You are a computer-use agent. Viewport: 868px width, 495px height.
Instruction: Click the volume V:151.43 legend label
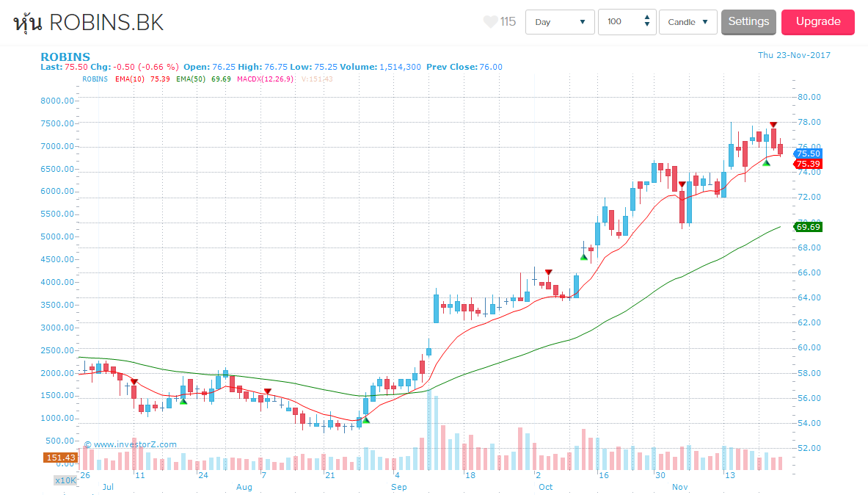point(317,79)
